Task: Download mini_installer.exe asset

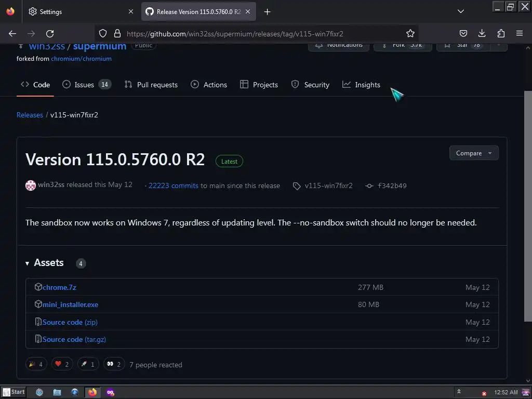Action: point(70,304)
